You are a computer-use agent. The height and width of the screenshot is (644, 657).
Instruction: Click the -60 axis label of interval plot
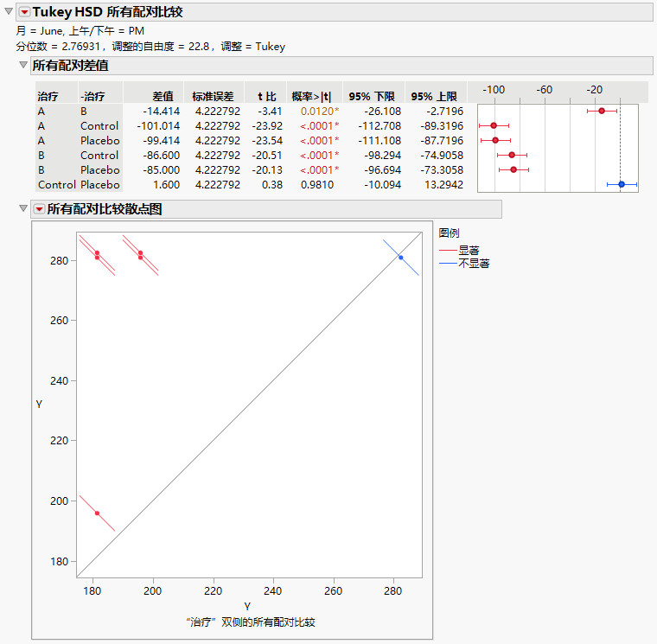[x=545, y=90]
